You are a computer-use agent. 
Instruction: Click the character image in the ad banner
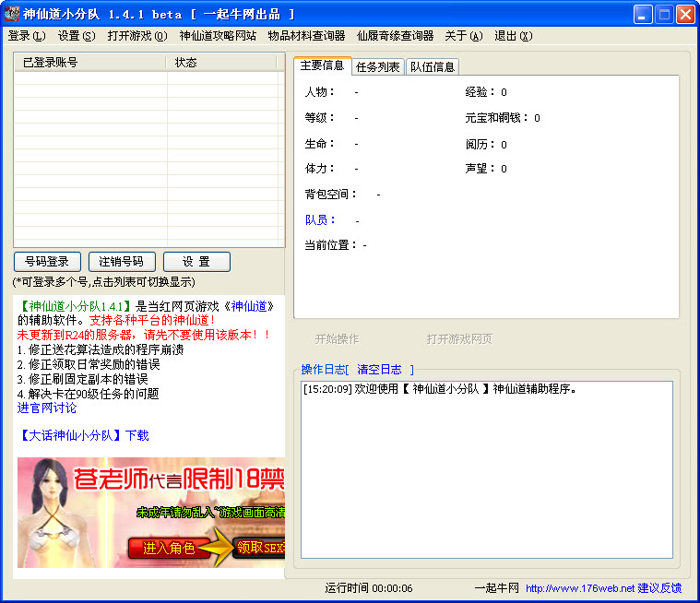coord(52,513)
